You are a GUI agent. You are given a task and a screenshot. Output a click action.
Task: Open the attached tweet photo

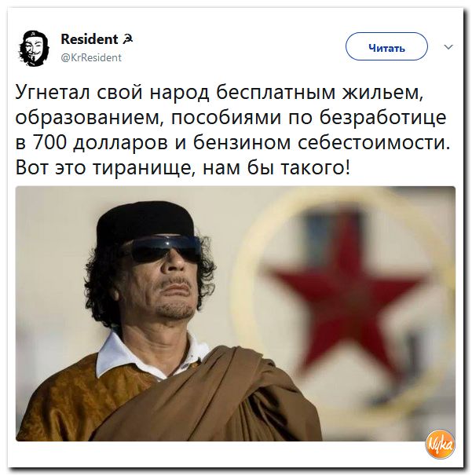[236, 313]
